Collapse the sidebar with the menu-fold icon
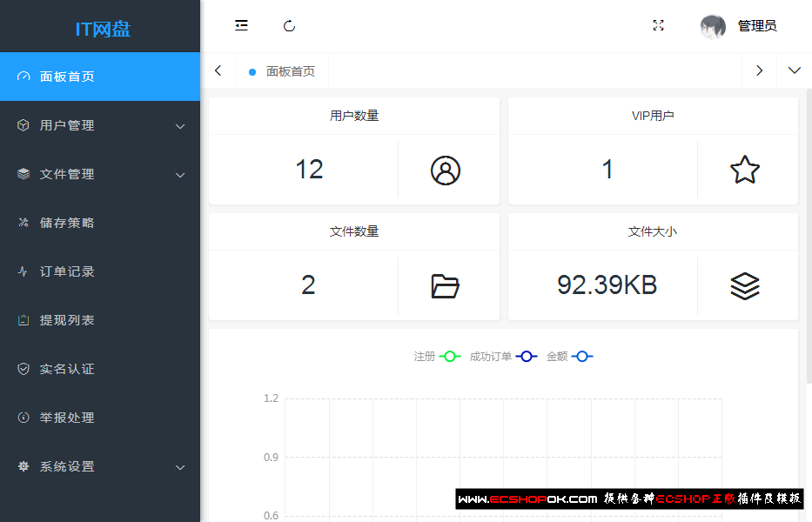The width and height of the screenshot is (812, 522). pos(241,25)
